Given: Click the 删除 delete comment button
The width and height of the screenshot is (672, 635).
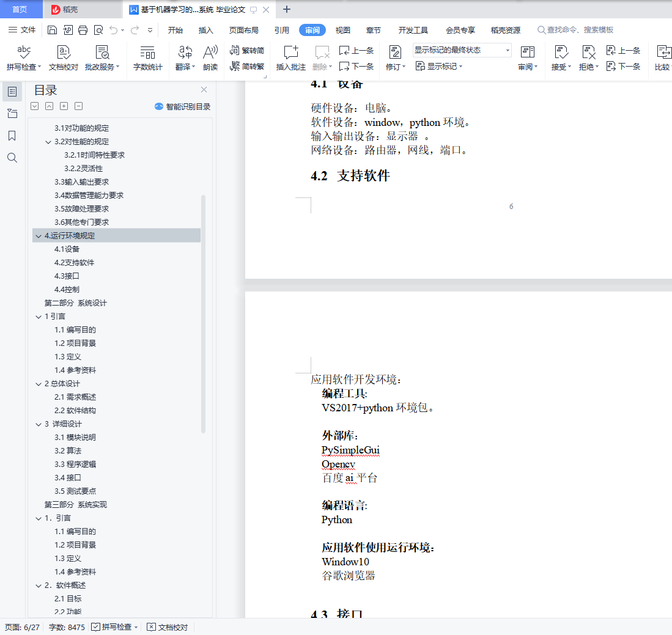Looking at the screenshot, I should click(322, 58).
